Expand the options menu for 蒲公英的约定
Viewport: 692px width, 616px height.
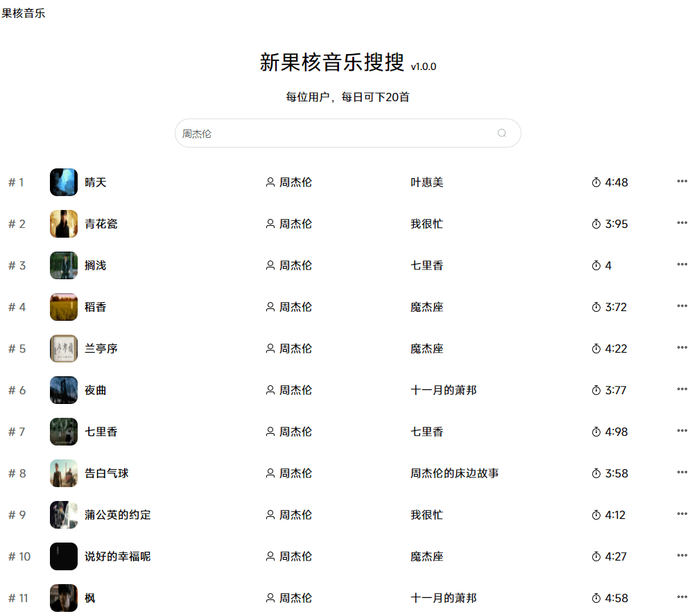[682, 514]
